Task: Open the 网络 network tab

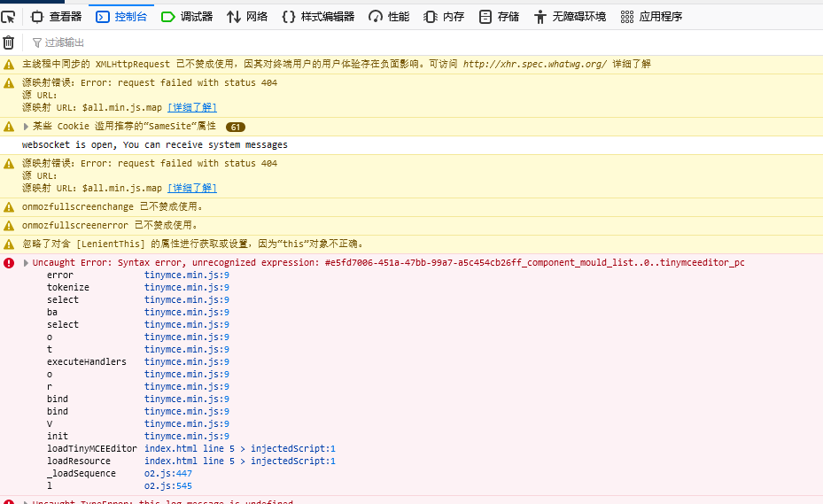Action: point(247,17)
